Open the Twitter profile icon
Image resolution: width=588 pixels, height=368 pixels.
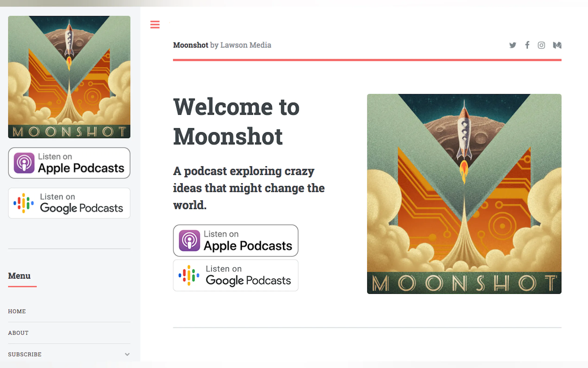(513, 45)
